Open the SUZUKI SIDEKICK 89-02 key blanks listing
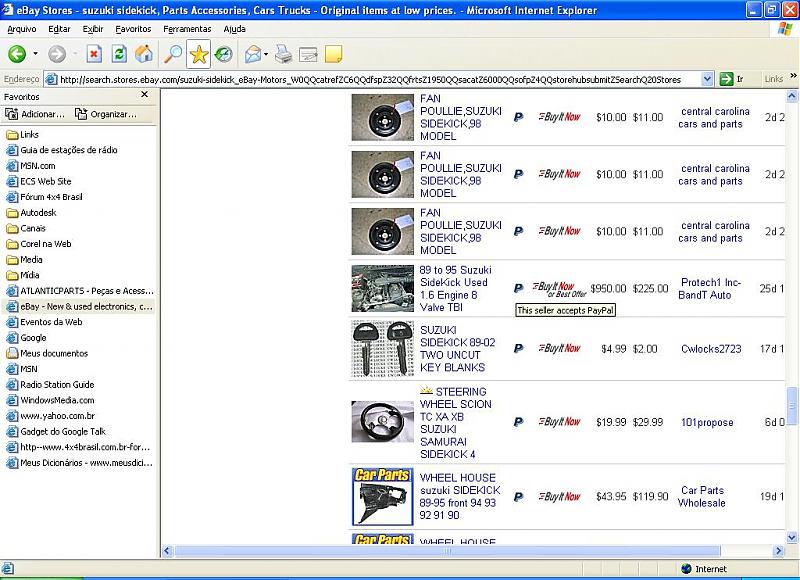 [458, 348]
